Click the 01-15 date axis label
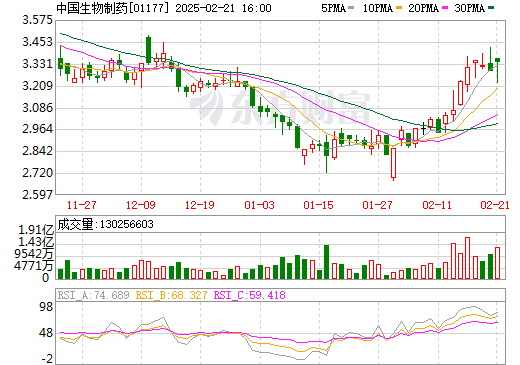The image size is (520, 365). point(318,205)
